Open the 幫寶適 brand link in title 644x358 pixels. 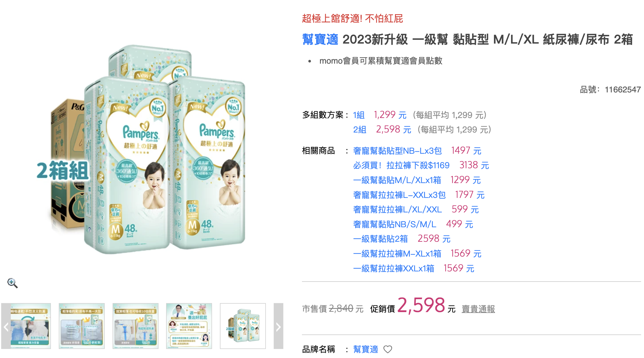coord(320,39)
